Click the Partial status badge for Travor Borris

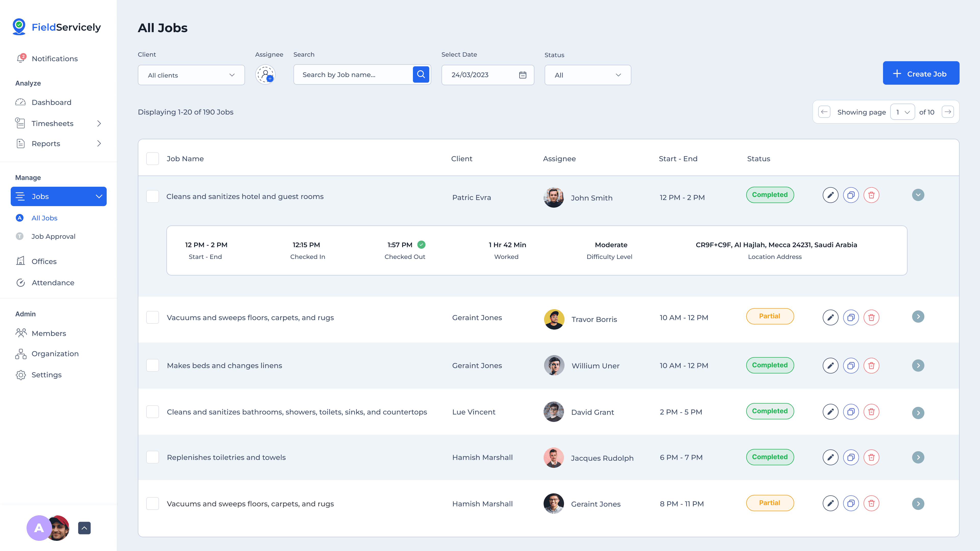pos(770,316)
